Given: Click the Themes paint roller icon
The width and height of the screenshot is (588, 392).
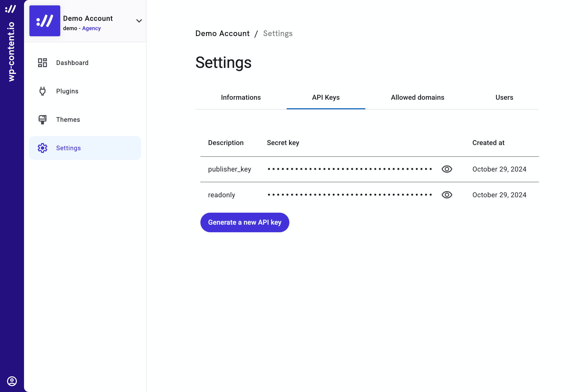Looking at the screenshot, I should 42,120.
